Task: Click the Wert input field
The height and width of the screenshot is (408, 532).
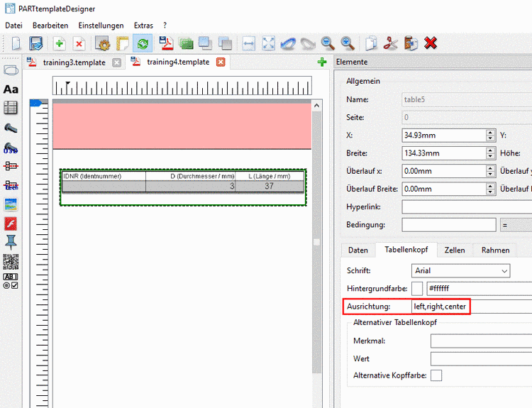Action: 481,359
